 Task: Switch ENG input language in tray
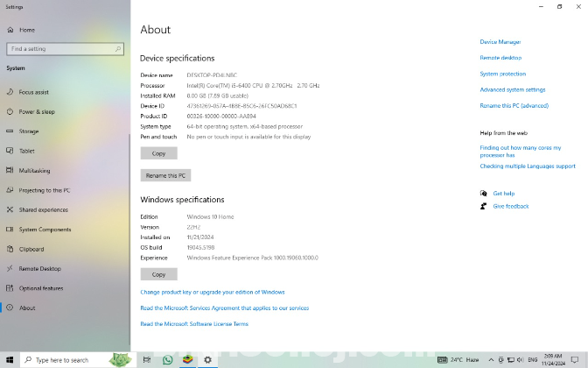(x=533, y=360)
